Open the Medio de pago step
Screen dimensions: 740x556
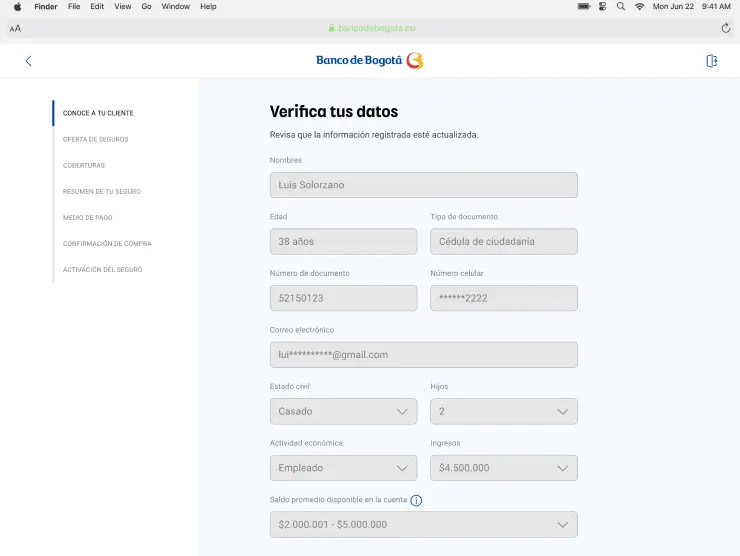87,217
